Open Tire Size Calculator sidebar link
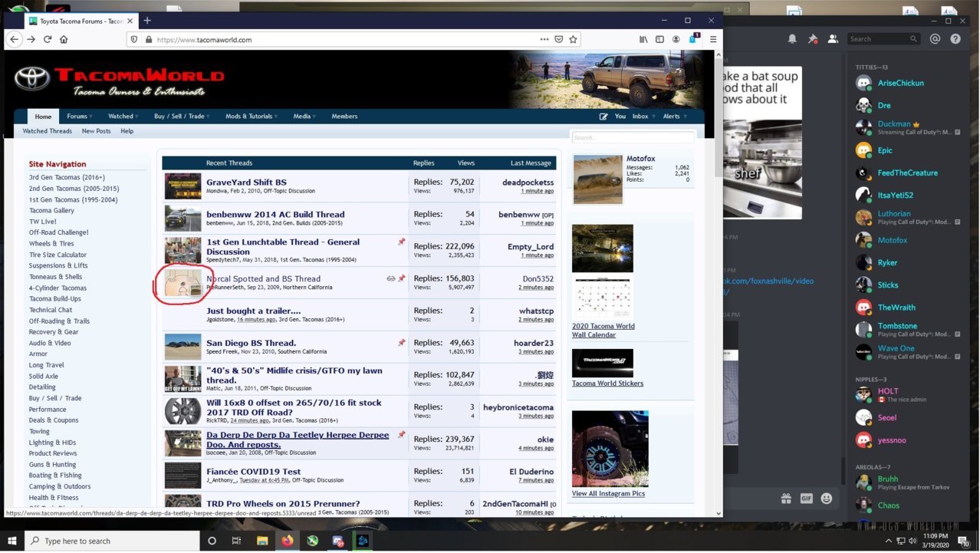Viewport: 980px width, 553px height. point(58,255)
